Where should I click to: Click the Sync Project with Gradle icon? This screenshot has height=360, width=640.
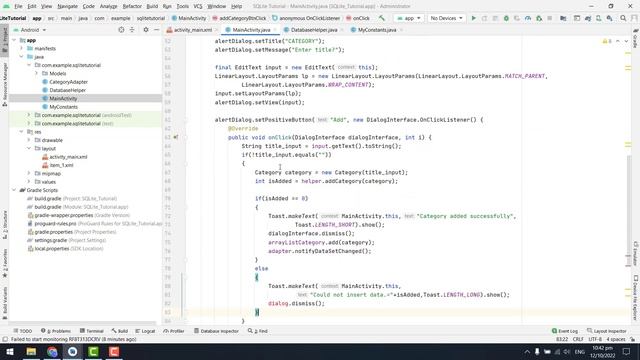588,18
